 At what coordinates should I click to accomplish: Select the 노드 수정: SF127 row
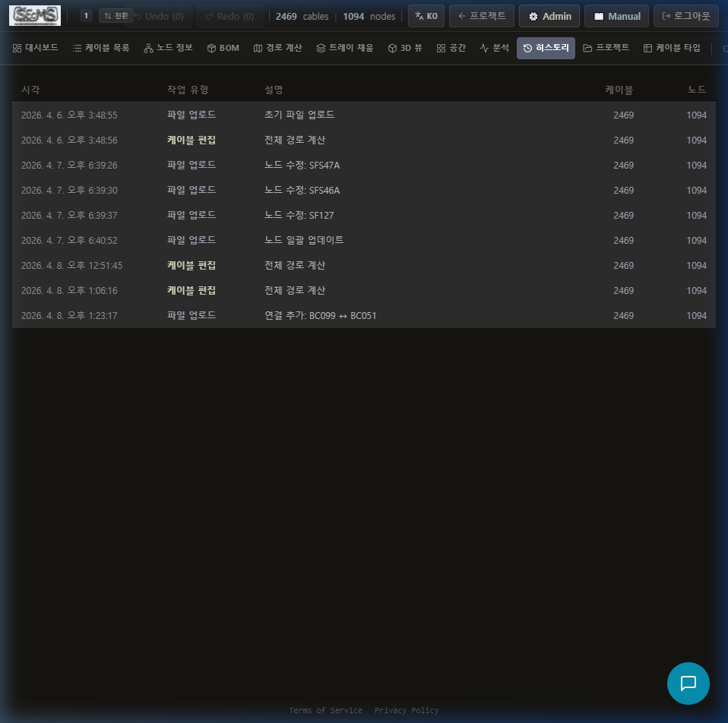pos(363,215)
